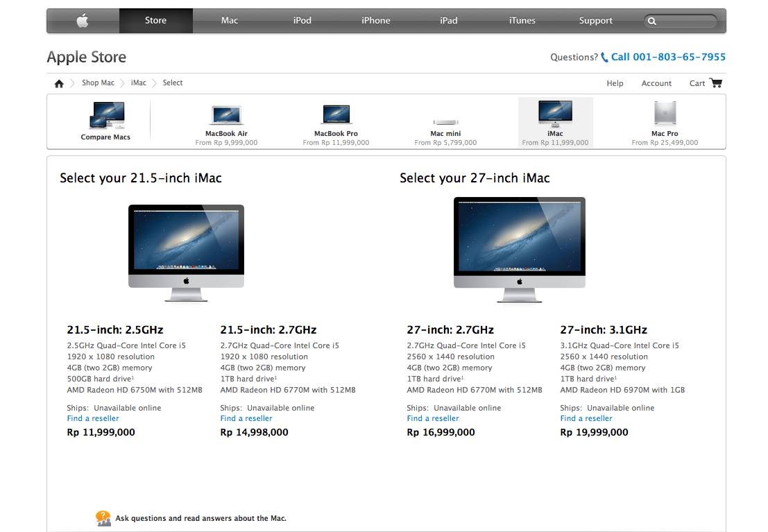
Task: Open the Support navigation tab
Action: click(x=595, y=21)
